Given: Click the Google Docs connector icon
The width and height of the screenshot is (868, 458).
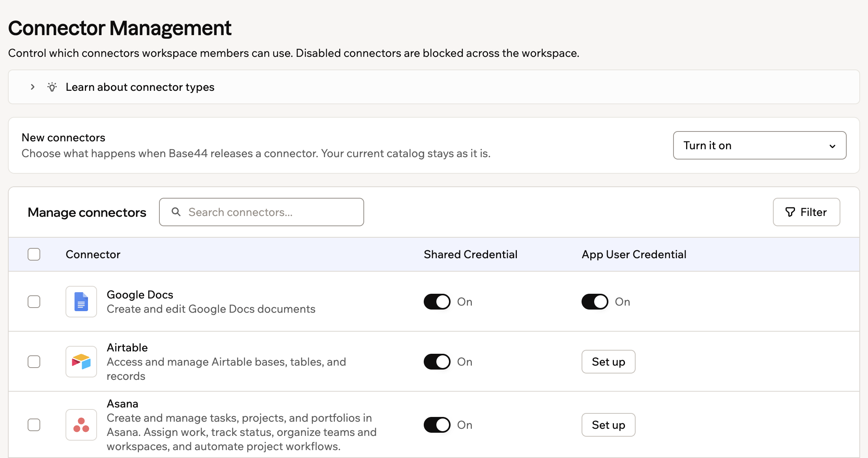Looking at the screenshot, I should click(81, 302).
